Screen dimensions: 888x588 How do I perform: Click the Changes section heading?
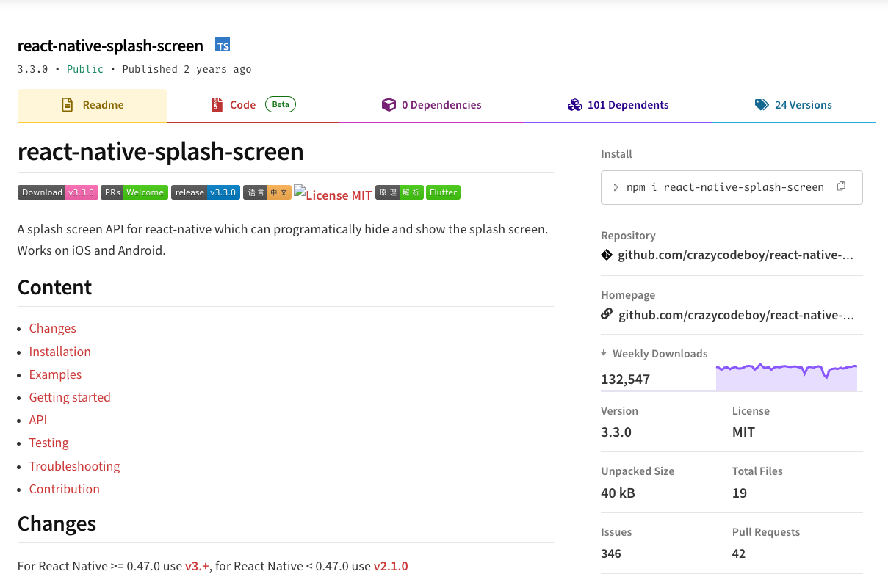[57, 523]
